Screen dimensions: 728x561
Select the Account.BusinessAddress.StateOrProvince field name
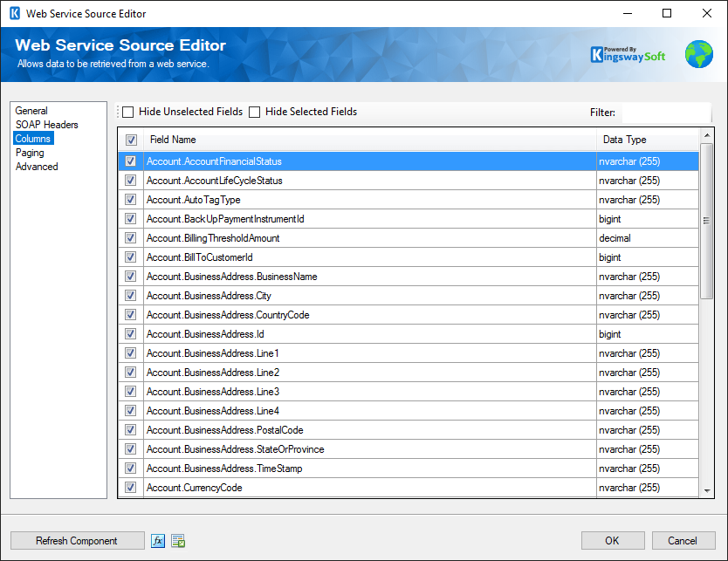point(236,449)
